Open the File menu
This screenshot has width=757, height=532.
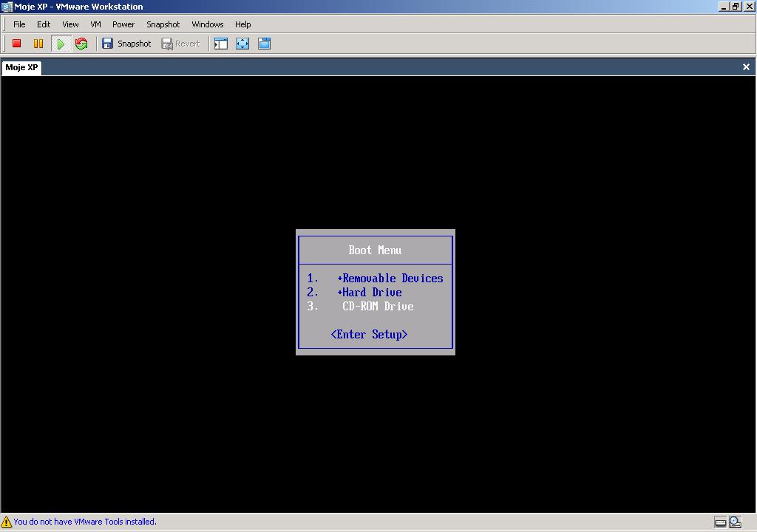(19, 24)
